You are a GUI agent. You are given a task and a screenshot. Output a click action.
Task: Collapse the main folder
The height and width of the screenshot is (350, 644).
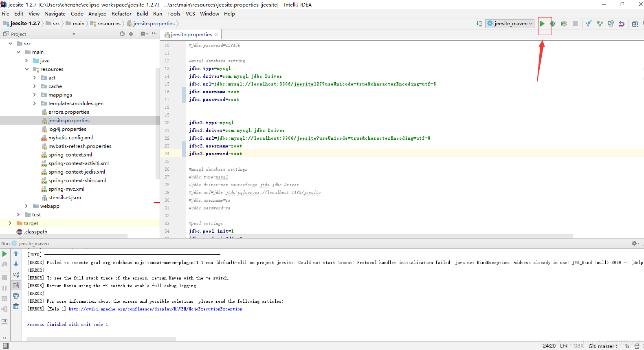point(18,52)
